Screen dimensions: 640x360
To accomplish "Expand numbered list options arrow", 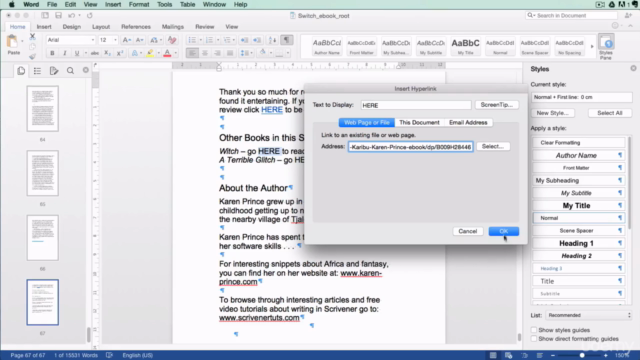I will click(218, 40).
